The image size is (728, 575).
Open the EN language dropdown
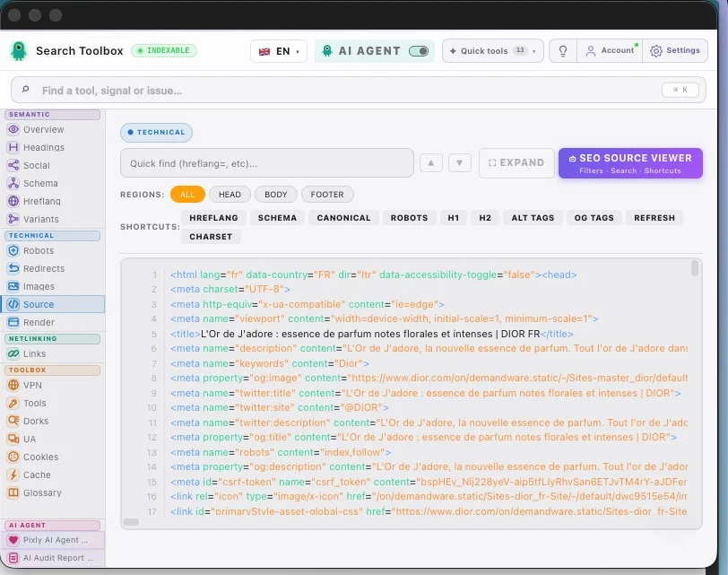[279, 51]
